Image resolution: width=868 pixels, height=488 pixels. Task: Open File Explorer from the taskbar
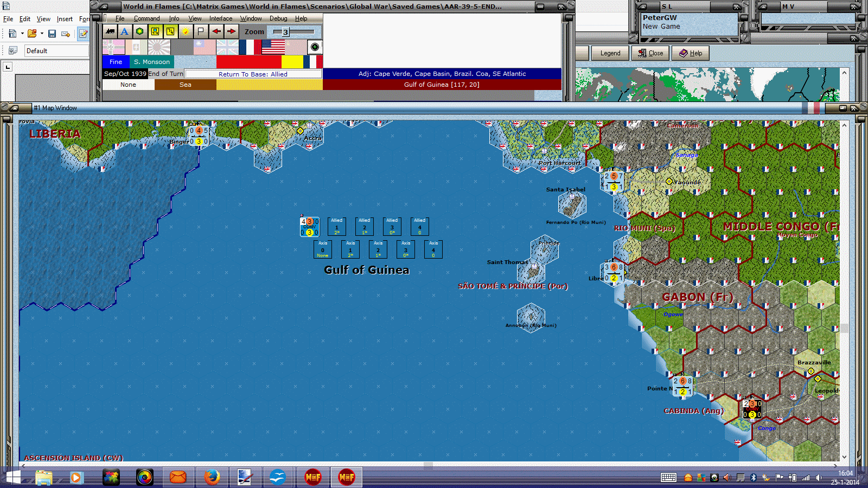[44, 477]
